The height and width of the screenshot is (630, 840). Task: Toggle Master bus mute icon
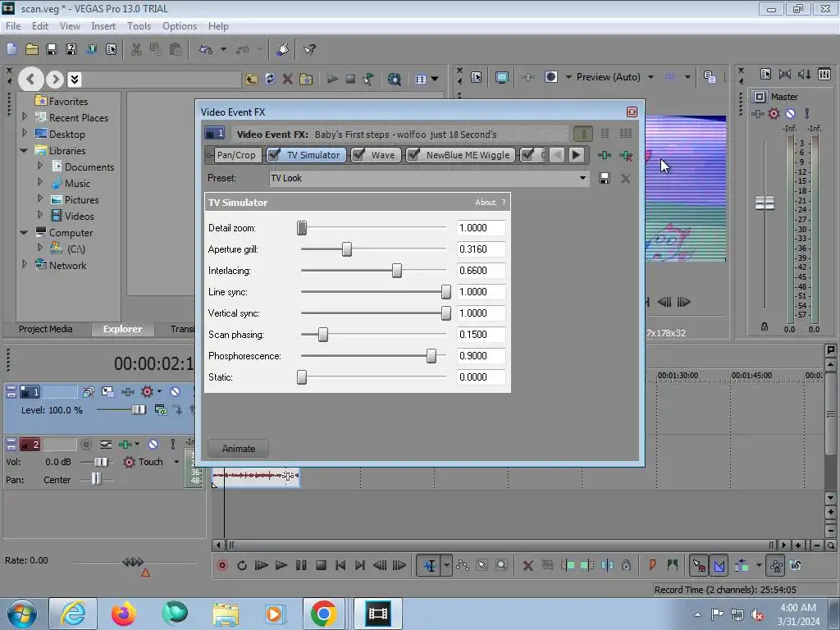pos(790,113)
